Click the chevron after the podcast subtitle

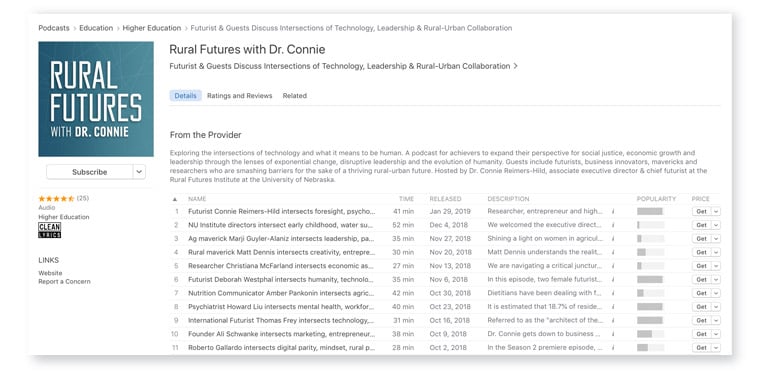(x=515, y=66)
